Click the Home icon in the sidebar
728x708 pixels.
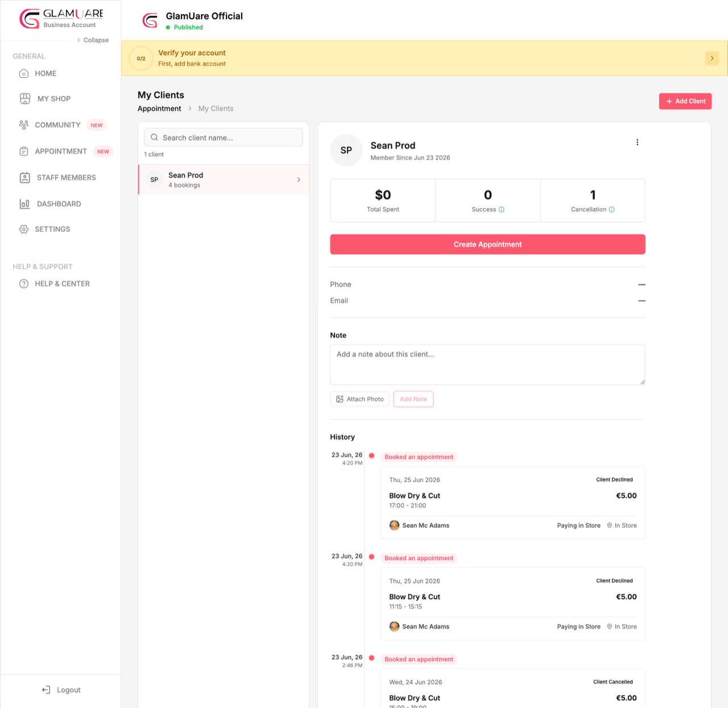[24, 73]
